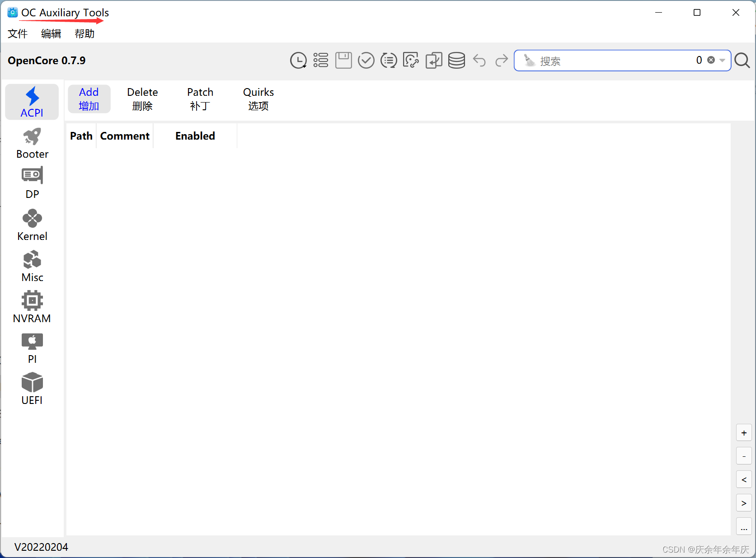This screenshot has height=558, width=756.
Task: Open the 文件 menu
Action: pos(18,34)
